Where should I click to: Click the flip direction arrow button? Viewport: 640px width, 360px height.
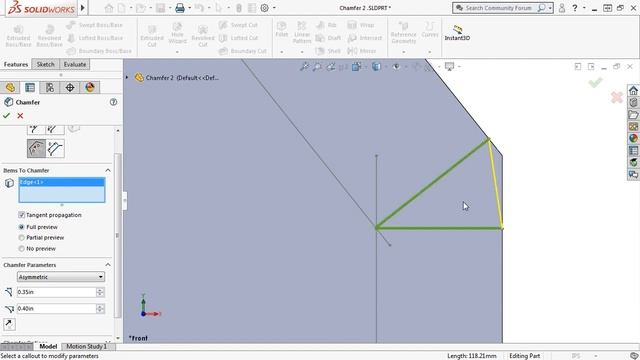click(9, 324)
